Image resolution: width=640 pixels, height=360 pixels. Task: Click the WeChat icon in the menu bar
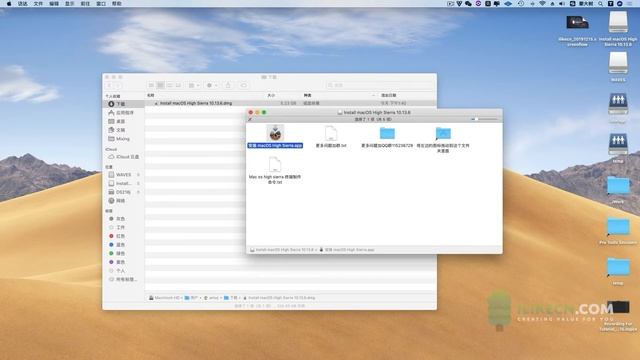[469, 4]
